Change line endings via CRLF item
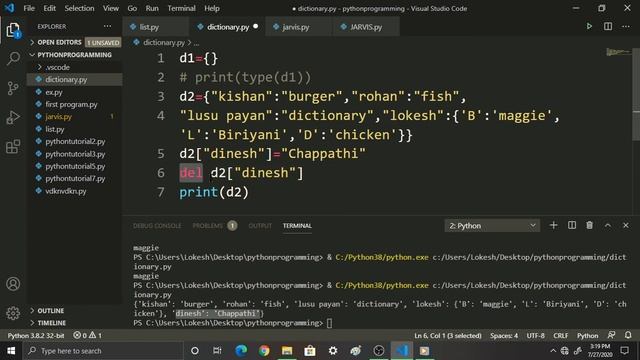The width and height of the screenshot is (640, 360). 560,336
